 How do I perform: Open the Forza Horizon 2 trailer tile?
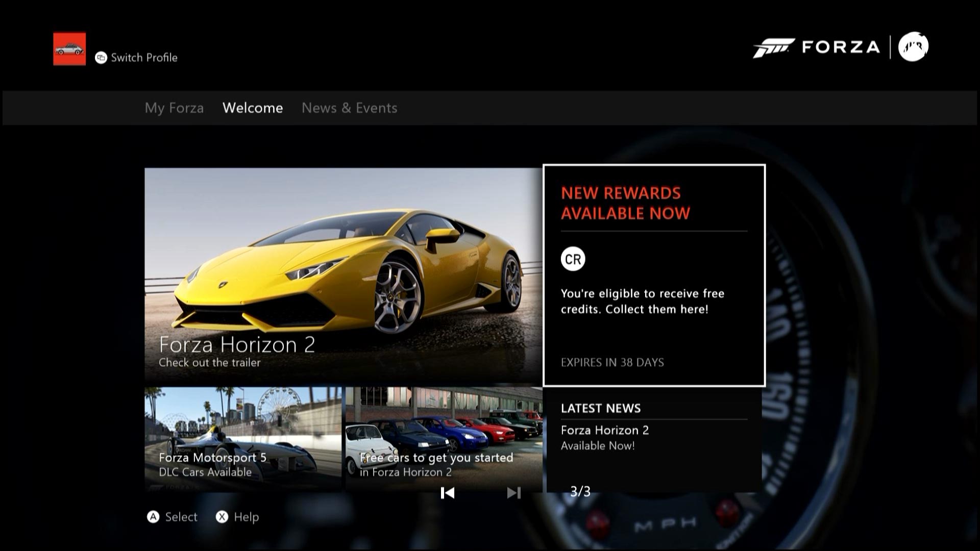coord(343,274)
